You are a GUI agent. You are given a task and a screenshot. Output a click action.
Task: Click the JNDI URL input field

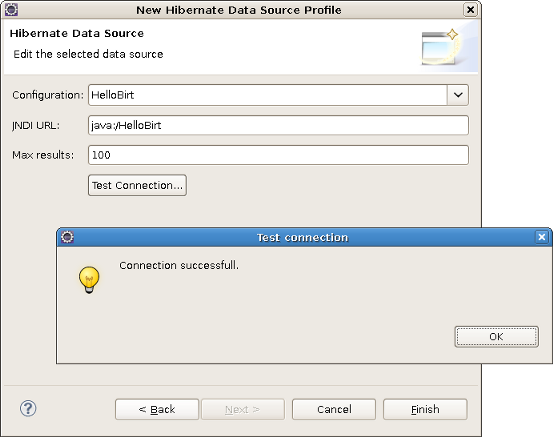coord(278,125)
